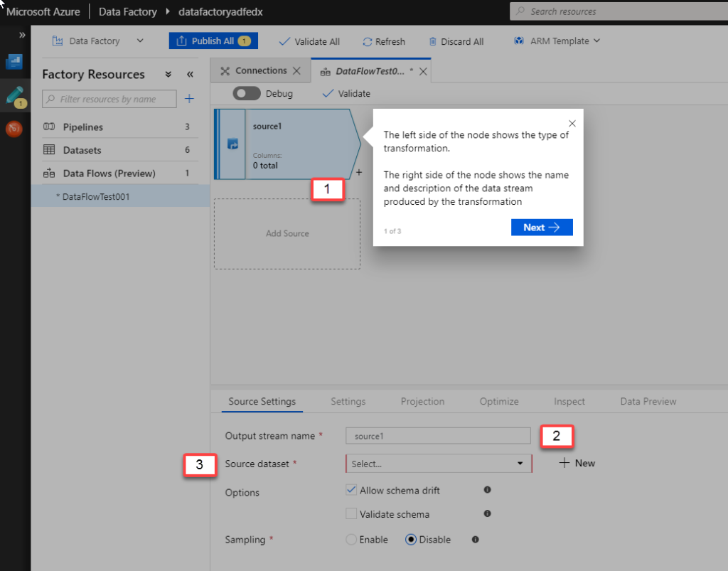Click the Data Factory breadcrumb
The image size is (728, 571).
(128, 11)
